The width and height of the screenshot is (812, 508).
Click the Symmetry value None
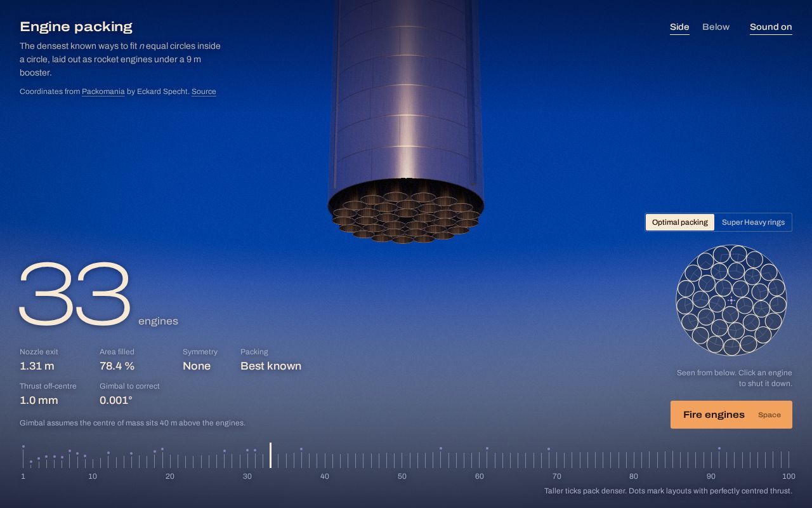197,366
